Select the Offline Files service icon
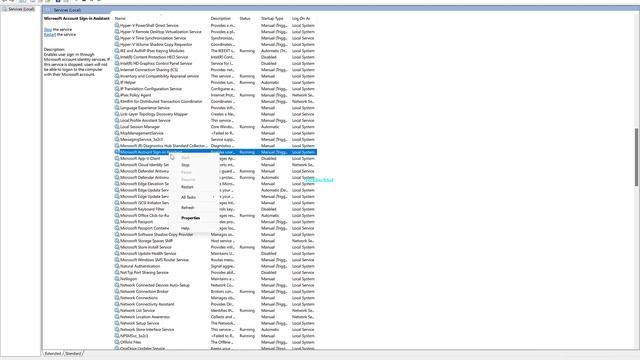 [117, 342]
